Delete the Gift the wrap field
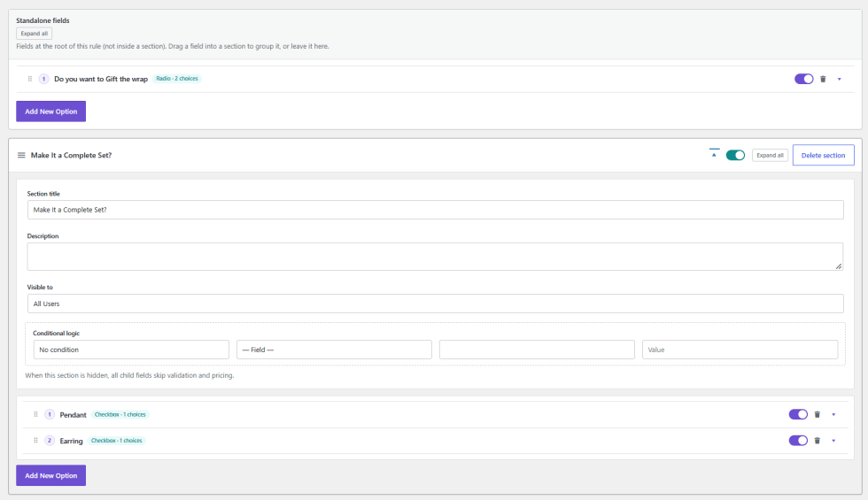 pyautogui.click(x=823, y=79)
